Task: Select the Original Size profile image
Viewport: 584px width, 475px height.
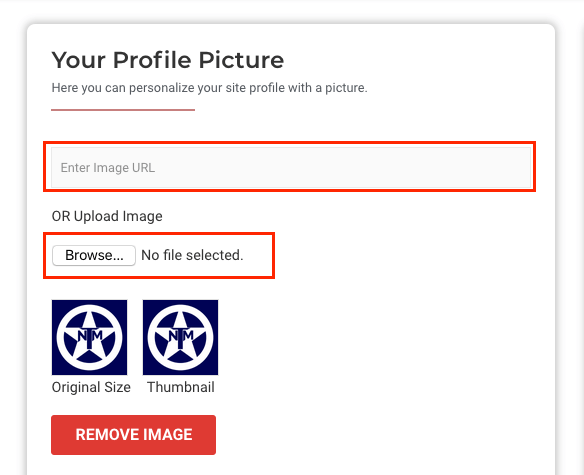Action: tap(89, 337)
